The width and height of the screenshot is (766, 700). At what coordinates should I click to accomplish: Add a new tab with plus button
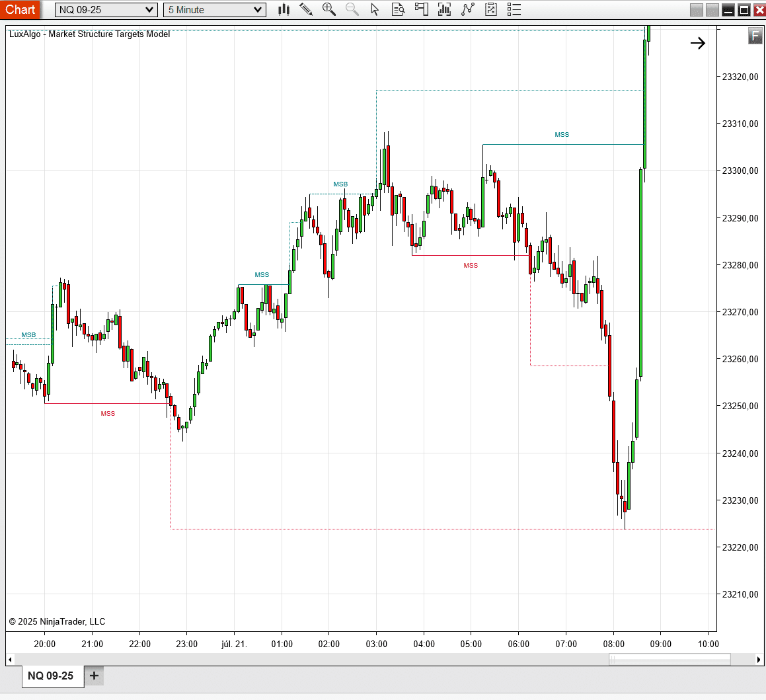[x=94, y=676]
